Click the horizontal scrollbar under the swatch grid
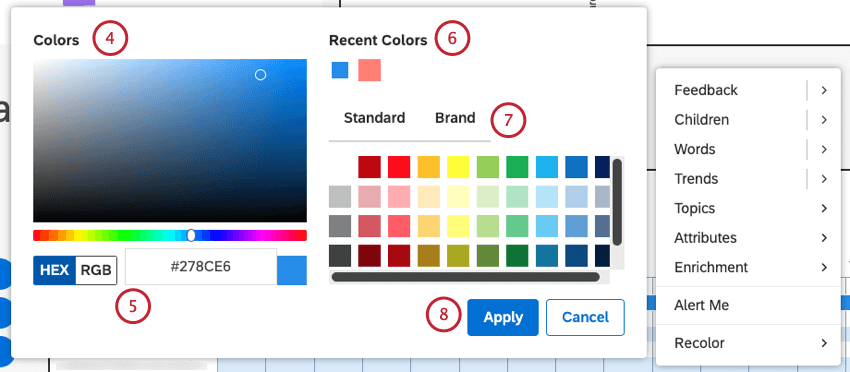This screenshot has height=372, width=850. coord(466,277)
